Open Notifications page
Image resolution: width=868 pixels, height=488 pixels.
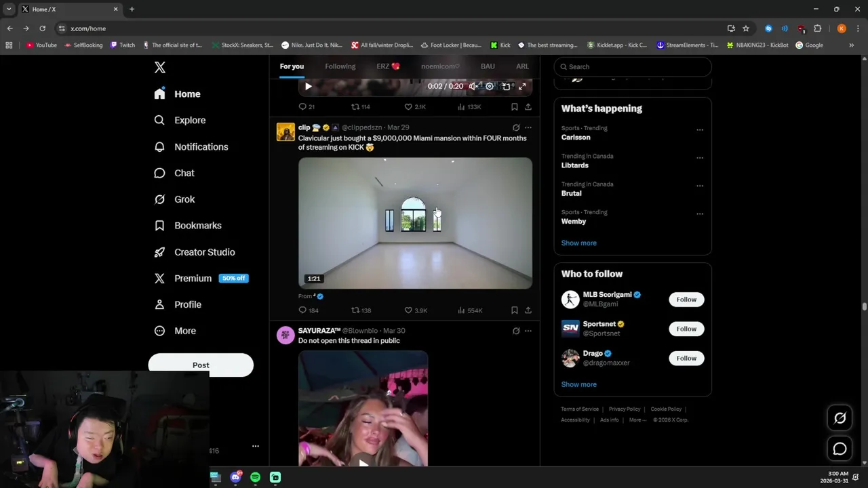(191, 146)
